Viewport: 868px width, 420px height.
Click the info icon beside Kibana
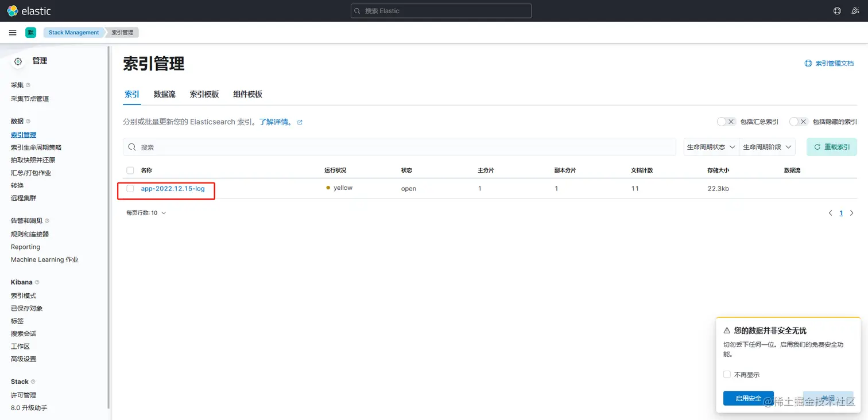[37, 282]
